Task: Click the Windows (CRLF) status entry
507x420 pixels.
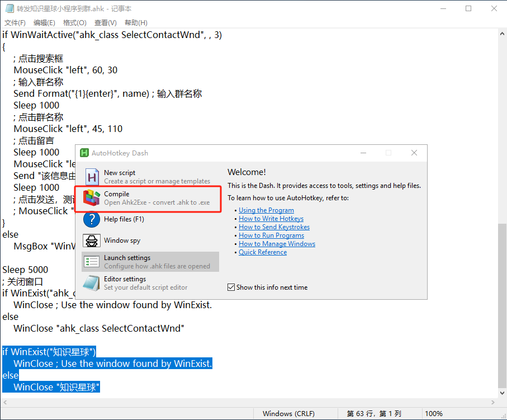Action: pyautogui.click(x=288, y=413)
